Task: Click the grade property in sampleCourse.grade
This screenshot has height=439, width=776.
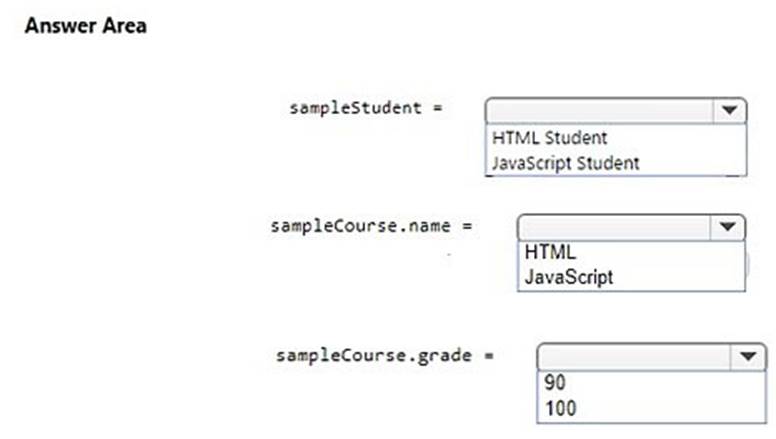Action: pyautogui.click(x=438, y=355)
